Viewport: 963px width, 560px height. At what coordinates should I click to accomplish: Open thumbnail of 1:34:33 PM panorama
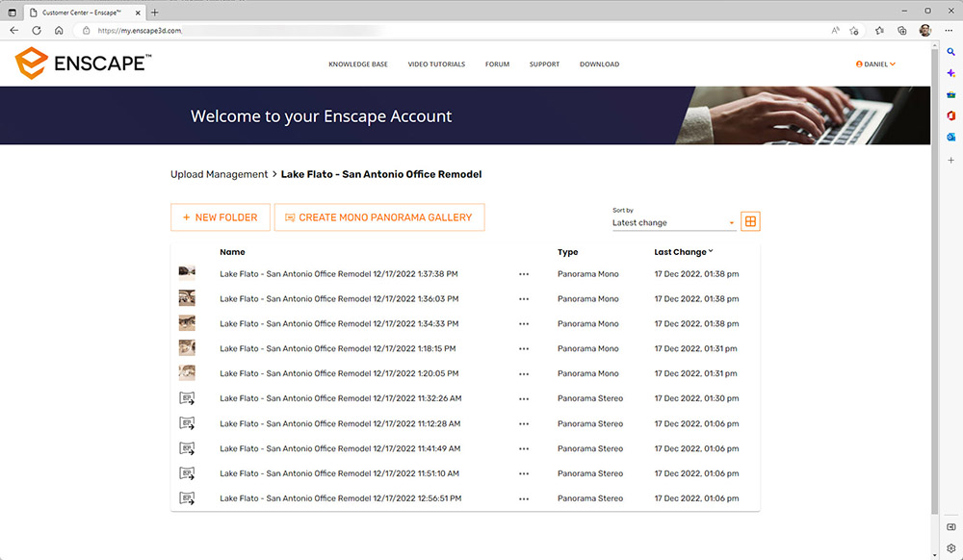(187, 323)
